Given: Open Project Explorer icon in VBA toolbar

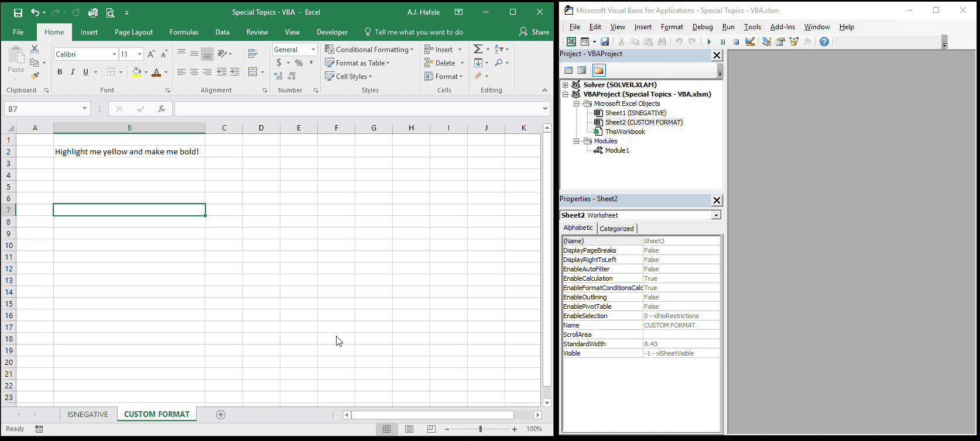Looking at the screenshot, I should coord(767,42).
